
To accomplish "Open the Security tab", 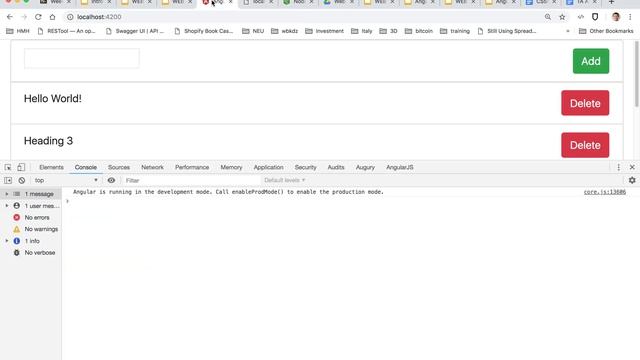I will (x=305, y=167).
